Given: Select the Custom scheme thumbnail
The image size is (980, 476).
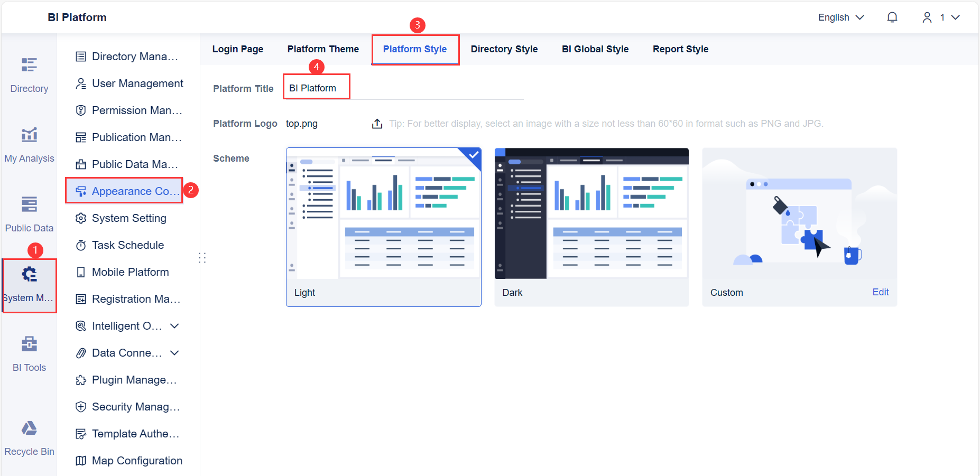Looking at the screenshot, I should point(799,213).
